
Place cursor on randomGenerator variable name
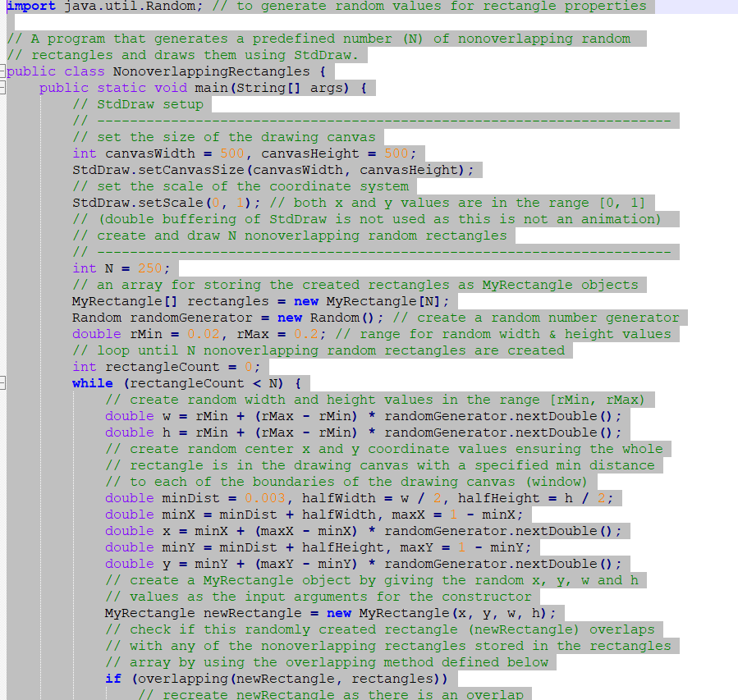189,318
